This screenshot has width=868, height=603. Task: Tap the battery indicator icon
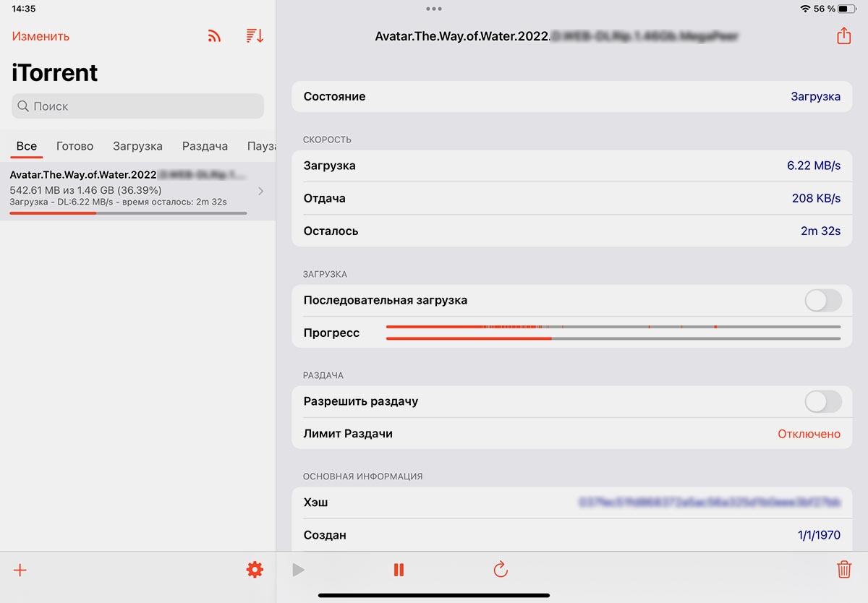coord(847,9)
